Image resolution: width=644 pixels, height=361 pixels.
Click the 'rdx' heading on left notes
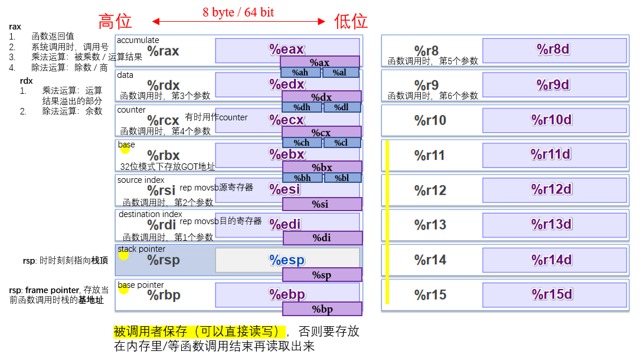(x=27, y=81)
